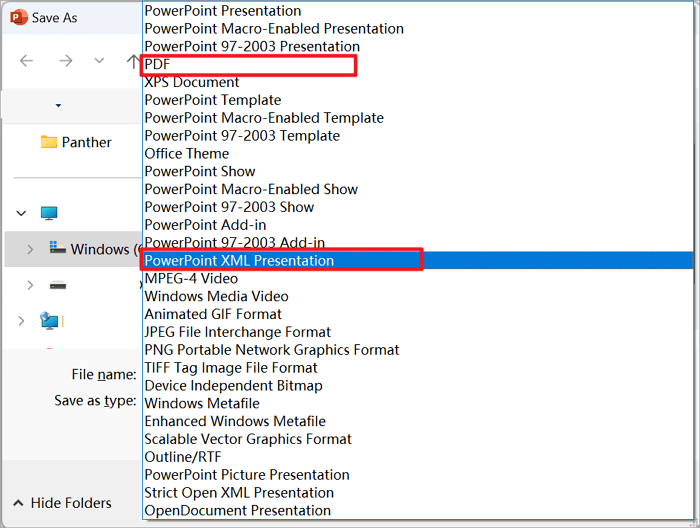Viewport: 700px width, 528px height.
Task: Choose Outline/RTF format
Action: pos(418,457)
